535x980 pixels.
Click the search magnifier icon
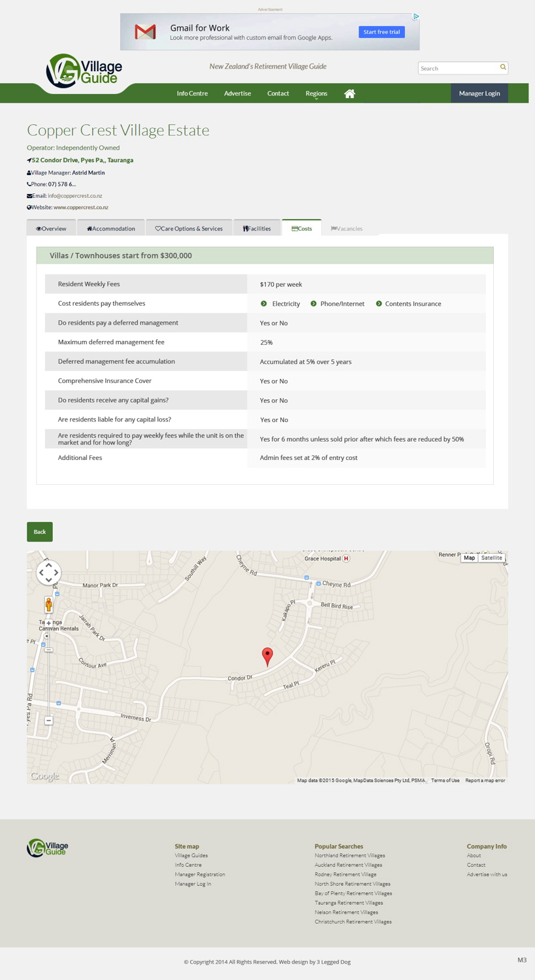coord(502,67)
